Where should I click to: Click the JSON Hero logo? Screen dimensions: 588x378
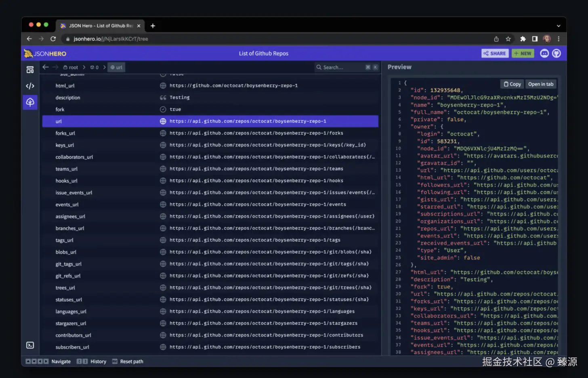[45, 53]
